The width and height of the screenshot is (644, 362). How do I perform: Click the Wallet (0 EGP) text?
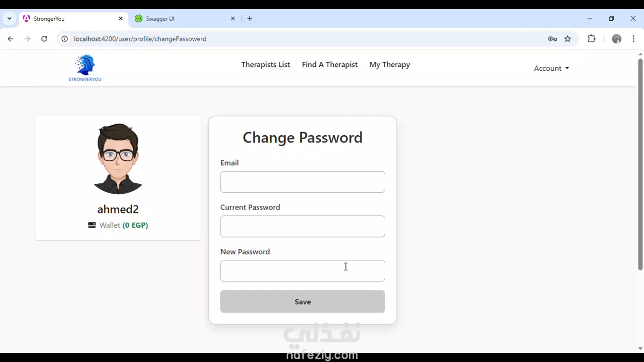[124, 225]
